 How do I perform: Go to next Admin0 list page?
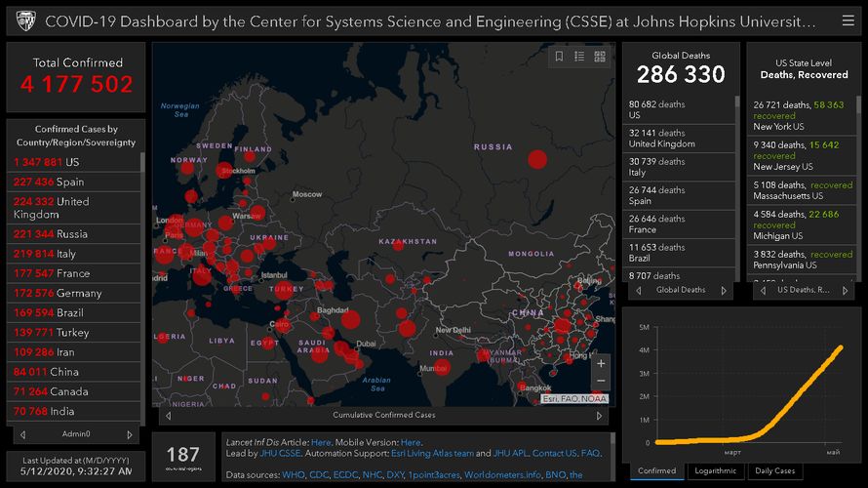(x=130, y=434)
